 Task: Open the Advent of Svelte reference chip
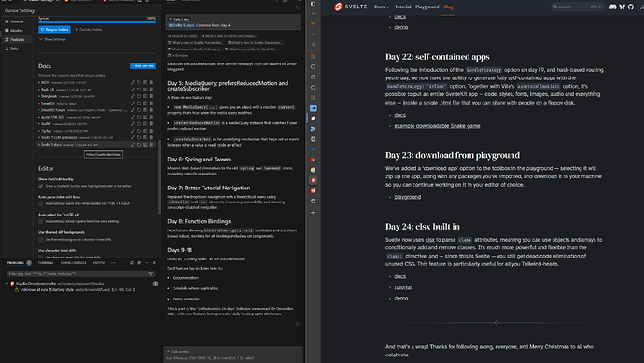[183, 36]
